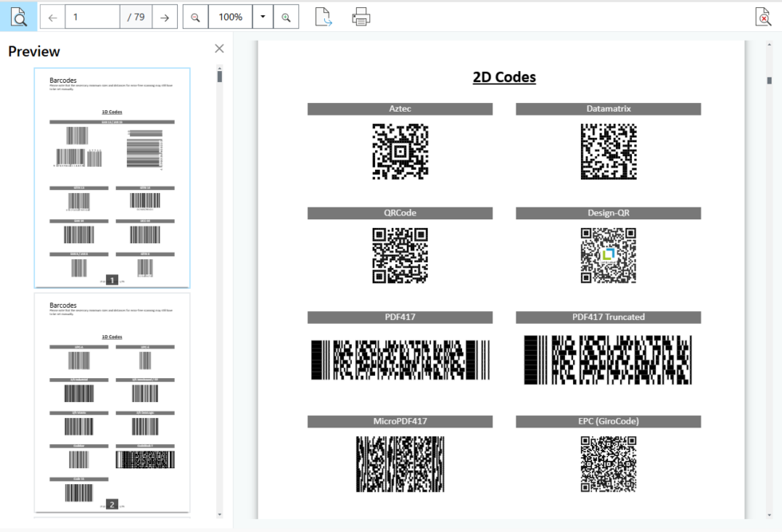
Task: Click the EPC (GiroCode) header label
Action: pyautogui.click(x=608, y=421)
